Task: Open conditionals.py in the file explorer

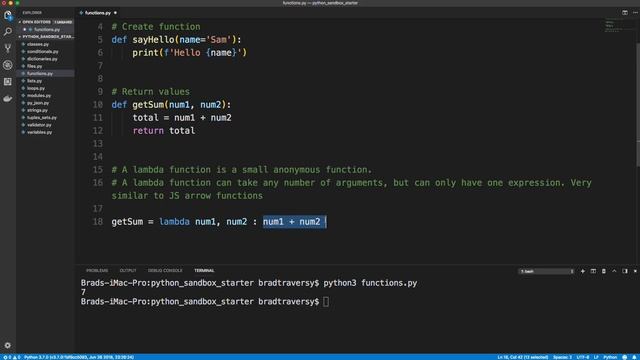Action: coord(43,51)
